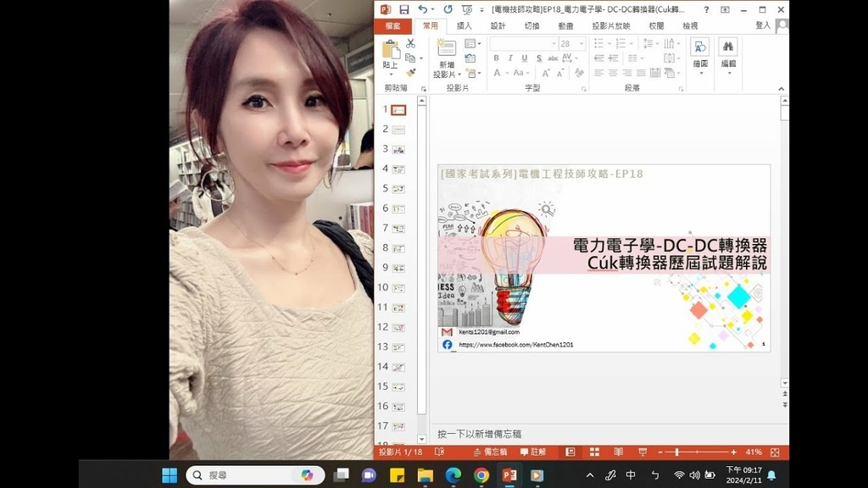Image resolution: width=868 pixels, height=488 pixels.
Task: Open the font name dropdown
Action: [554, 43]
